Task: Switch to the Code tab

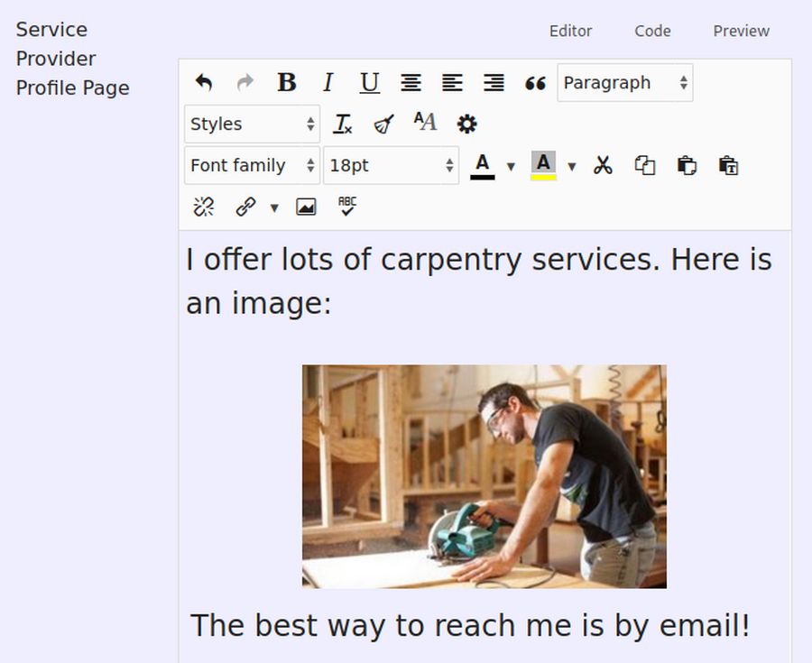Action: (x=652, y=31)
